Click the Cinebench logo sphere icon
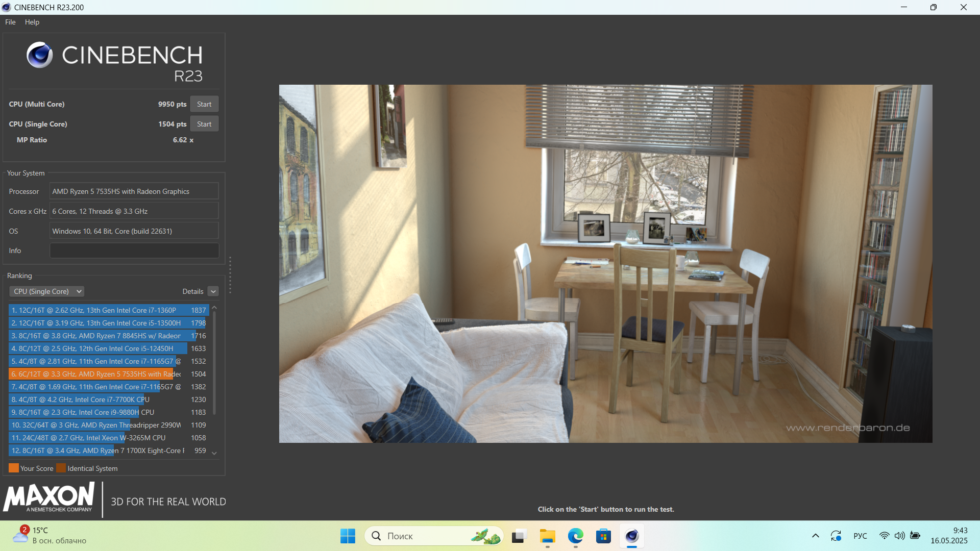The height and width of the screenshot is (551, 980). (x=40, y=55)
